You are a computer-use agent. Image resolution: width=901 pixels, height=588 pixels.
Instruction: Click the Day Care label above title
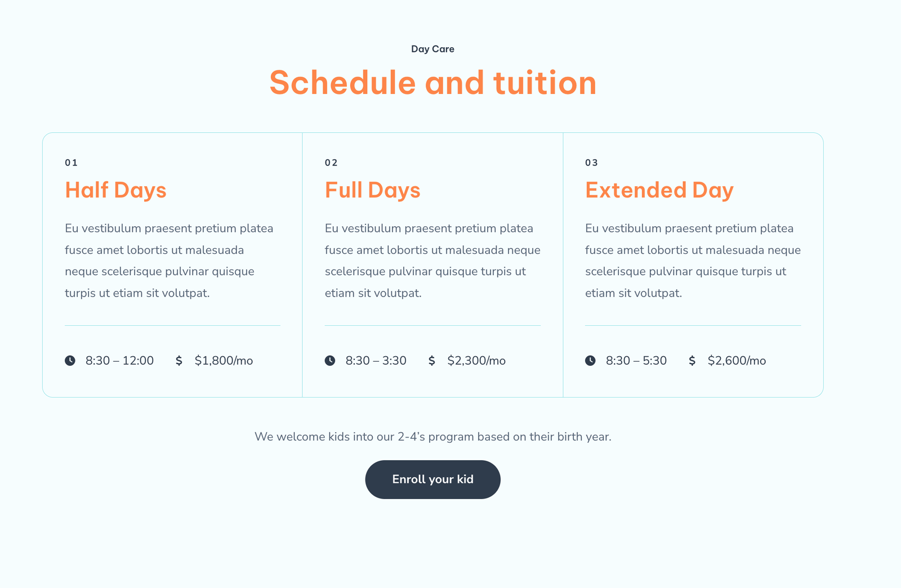[x=432, y=49]
